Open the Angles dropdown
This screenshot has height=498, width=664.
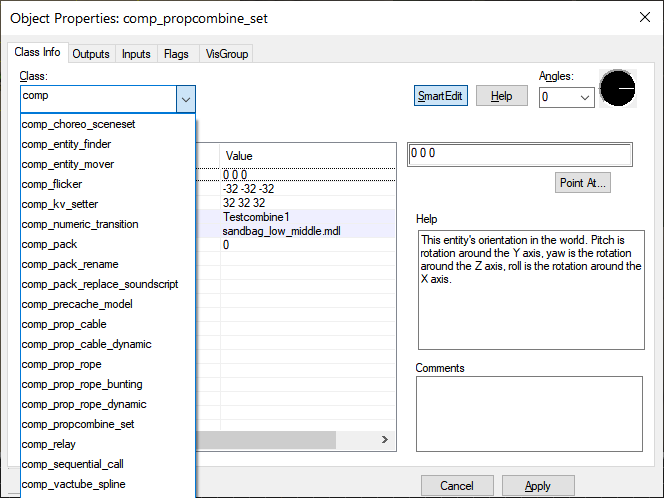[x=585, y=97]
